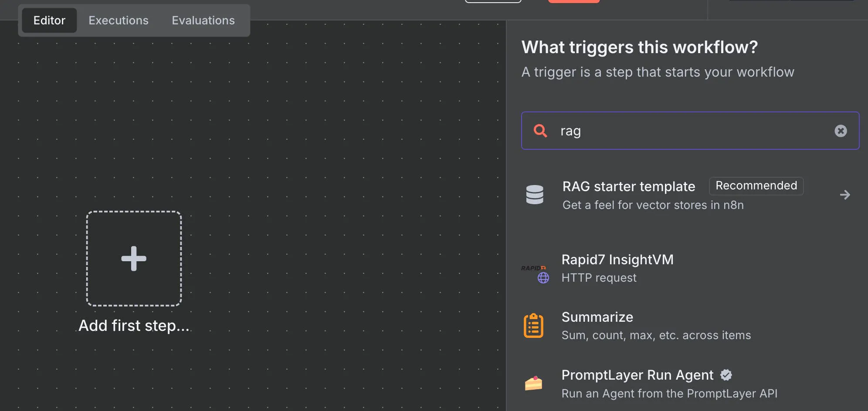The image size is (868, 411).
Task: Choose the Rapid7 InsightVM node
Action: click(x=617, y=260)
